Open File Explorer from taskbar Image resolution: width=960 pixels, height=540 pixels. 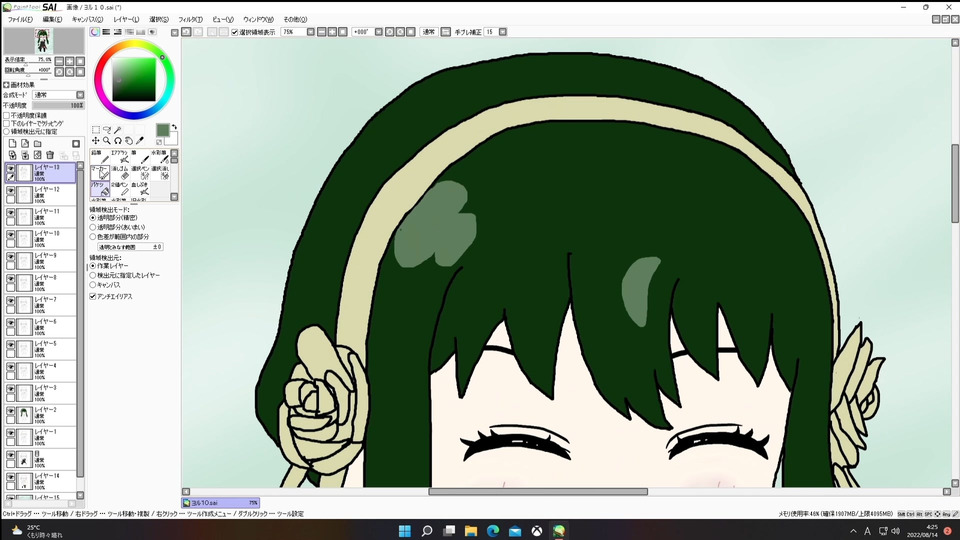(x=471, y=531)
